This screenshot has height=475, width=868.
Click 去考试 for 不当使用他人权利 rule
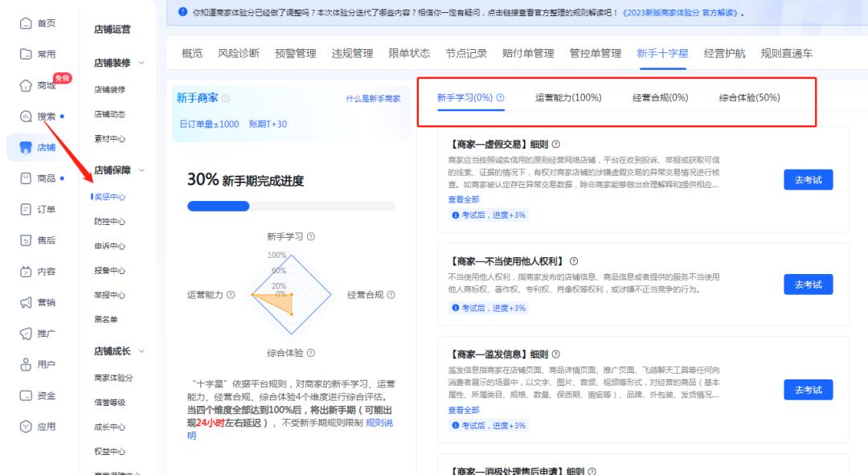pos(808,285)
